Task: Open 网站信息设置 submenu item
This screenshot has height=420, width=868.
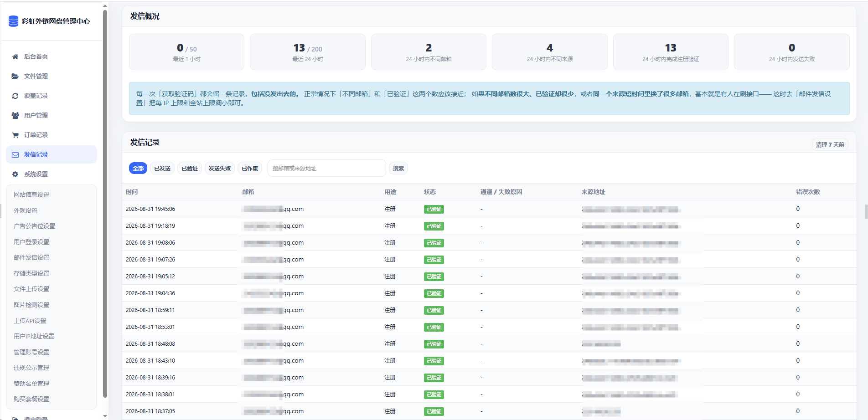Action: click(x=31, y=195)
